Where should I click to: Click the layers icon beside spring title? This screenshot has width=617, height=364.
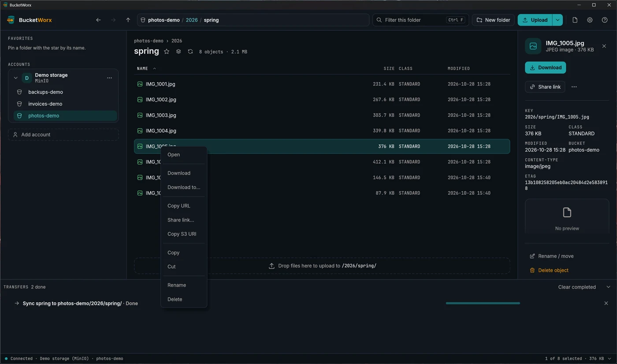(x=178, y=52)
